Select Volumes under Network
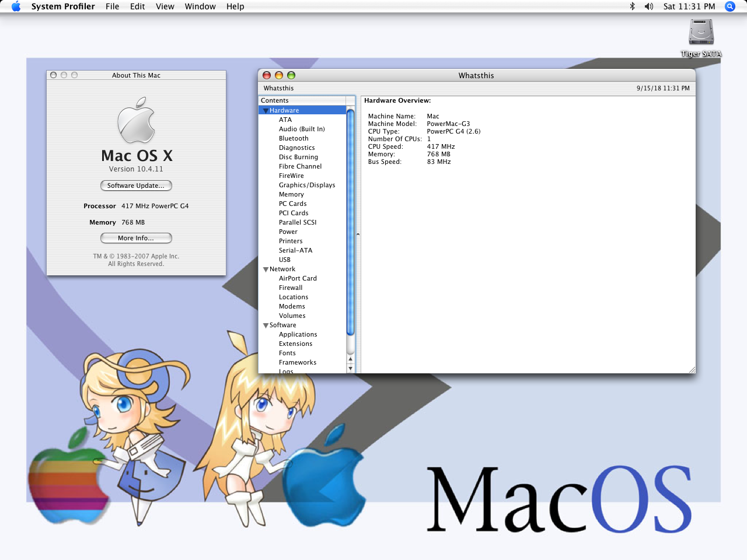The height and width of the screenshot is (560, 747). (x=292, y=316)
